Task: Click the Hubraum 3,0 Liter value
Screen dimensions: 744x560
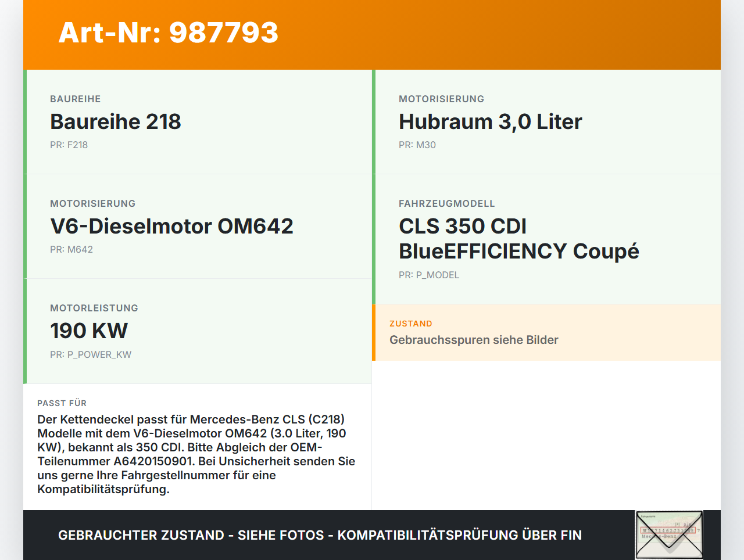Action: tap(491, 121)
